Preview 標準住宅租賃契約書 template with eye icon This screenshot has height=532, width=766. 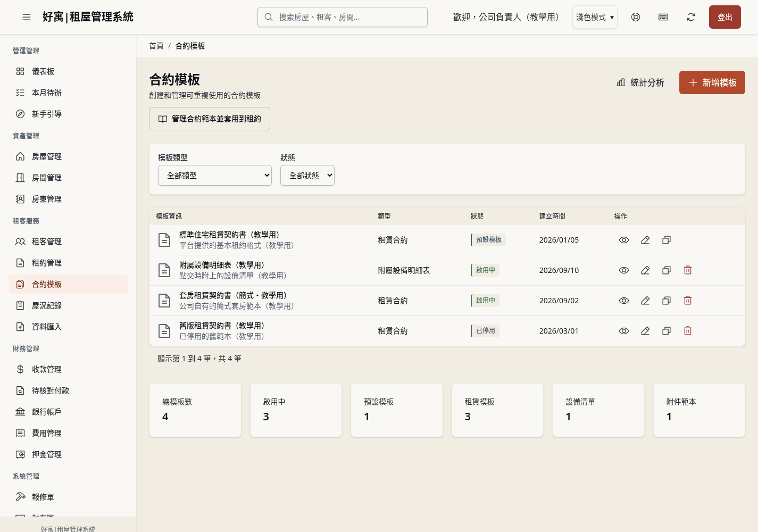[x=624, y=240]
